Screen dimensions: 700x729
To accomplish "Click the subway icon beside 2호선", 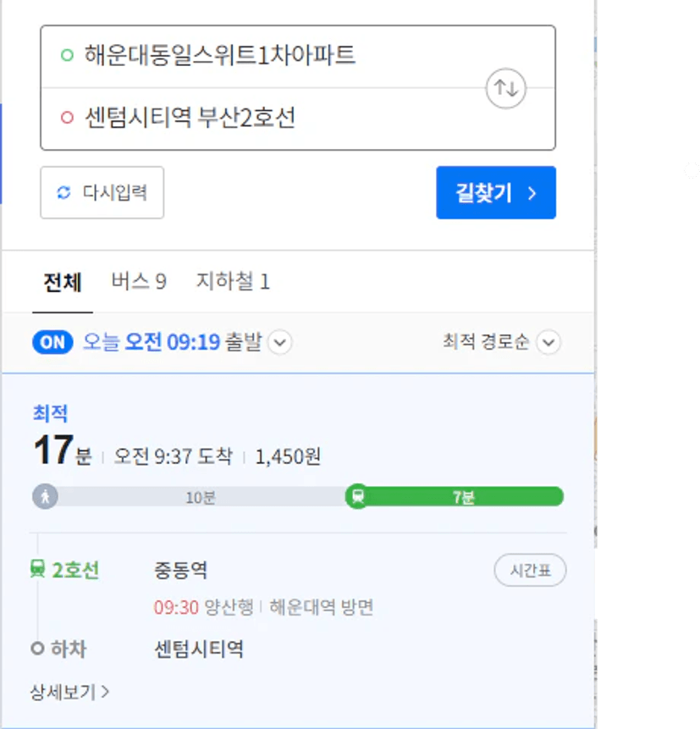I will pyautogui.click(x=37, y=569).
